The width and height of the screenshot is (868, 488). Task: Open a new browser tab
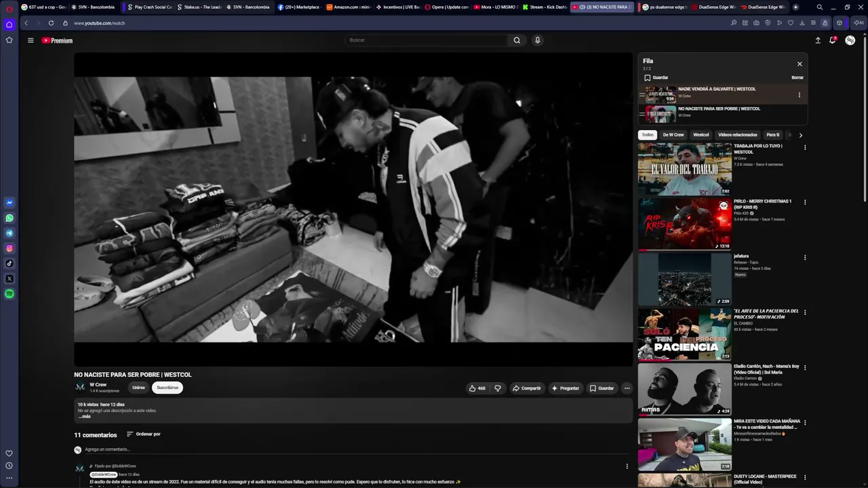[795, 7]
